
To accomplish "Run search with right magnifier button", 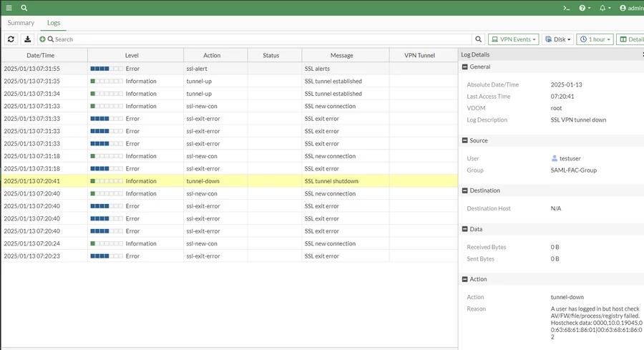I will click(x=478, y=39).
